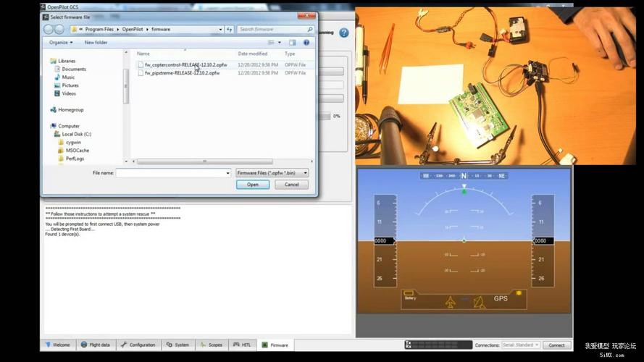
Task: Click the Forward arrow in file dialog
Action: point(59,30)
